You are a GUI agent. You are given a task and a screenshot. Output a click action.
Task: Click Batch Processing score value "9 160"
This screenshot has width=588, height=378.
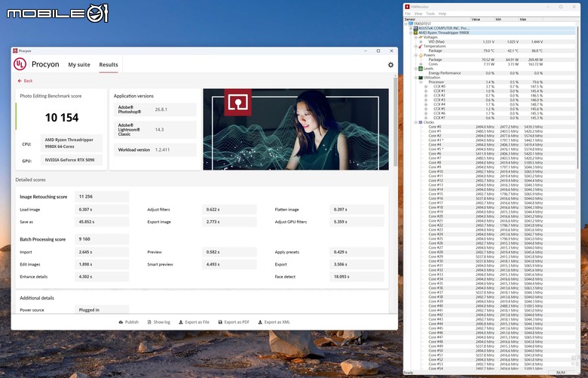pos(102,239)
